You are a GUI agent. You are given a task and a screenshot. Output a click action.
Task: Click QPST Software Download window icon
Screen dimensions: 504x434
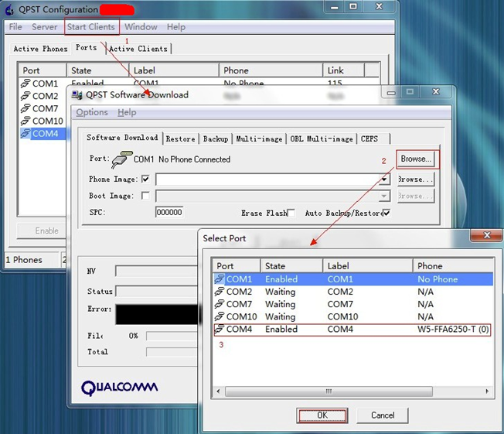click(75, 95)
